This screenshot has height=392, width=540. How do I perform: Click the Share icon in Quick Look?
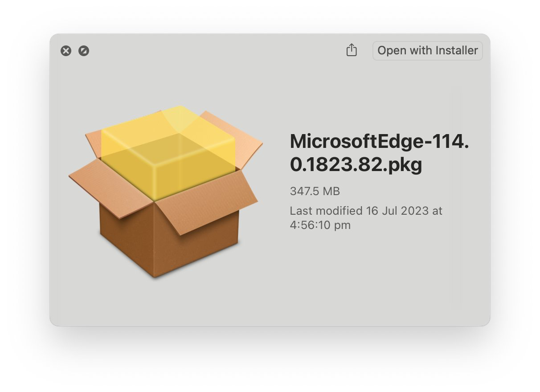[x=352, y=50]
